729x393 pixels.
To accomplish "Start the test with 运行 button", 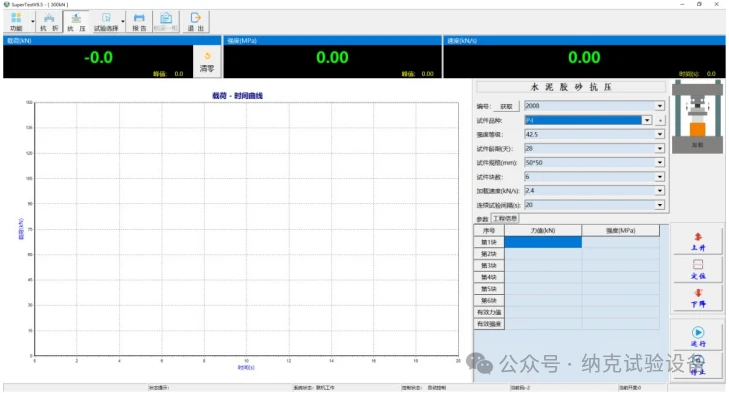I will tap(697, 337).
